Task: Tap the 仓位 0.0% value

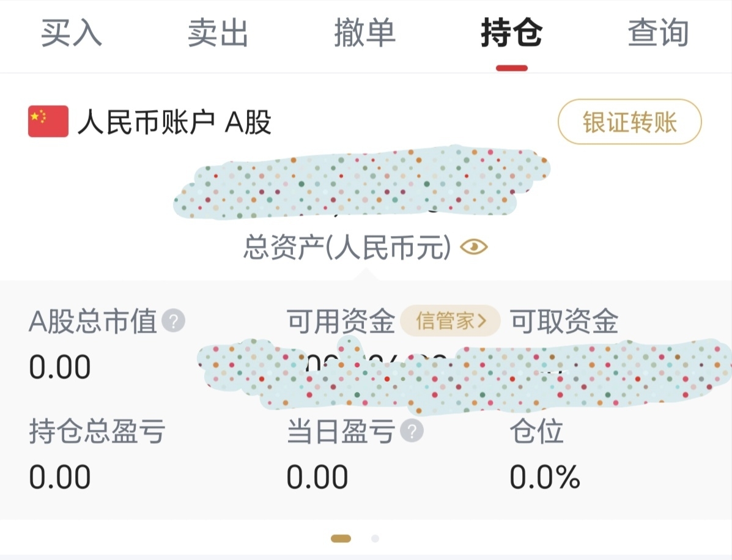Action: pyautogui.click(x=545, y=477)
